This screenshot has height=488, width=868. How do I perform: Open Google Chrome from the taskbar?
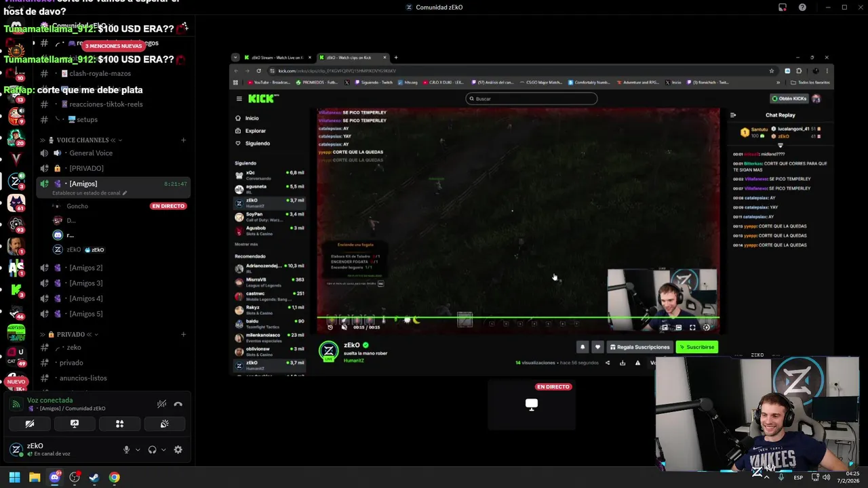115,477
